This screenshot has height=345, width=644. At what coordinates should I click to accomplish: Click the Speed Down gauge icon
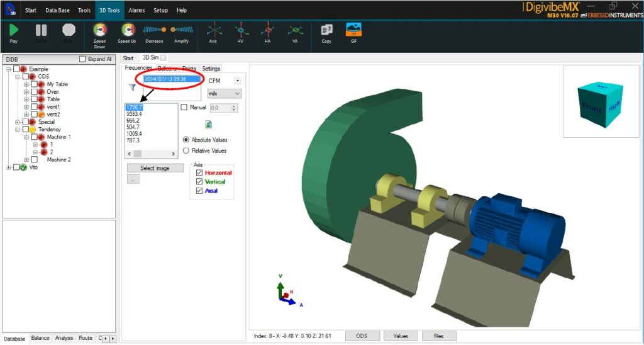99,30
